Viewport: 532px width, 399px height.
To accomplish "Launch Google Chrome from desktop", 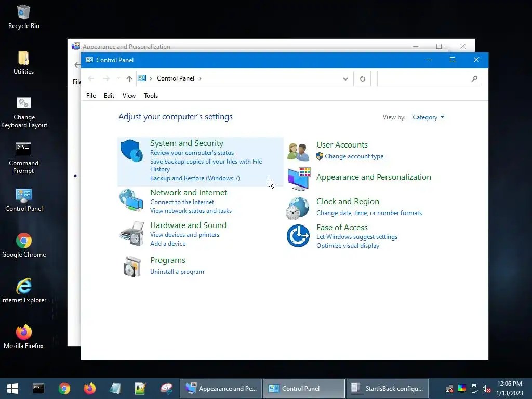I will tap(24, 245).
